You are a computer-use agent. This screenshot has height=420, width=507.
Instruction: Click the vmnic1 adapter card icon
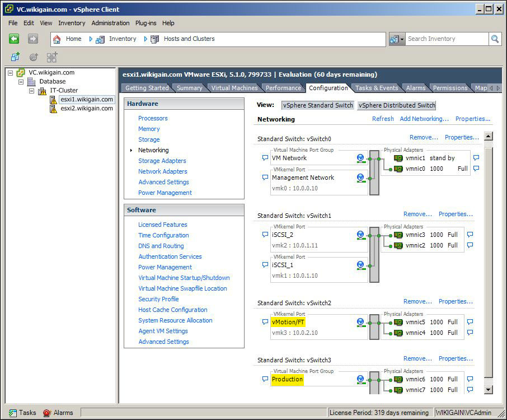[x=398, y=158]
